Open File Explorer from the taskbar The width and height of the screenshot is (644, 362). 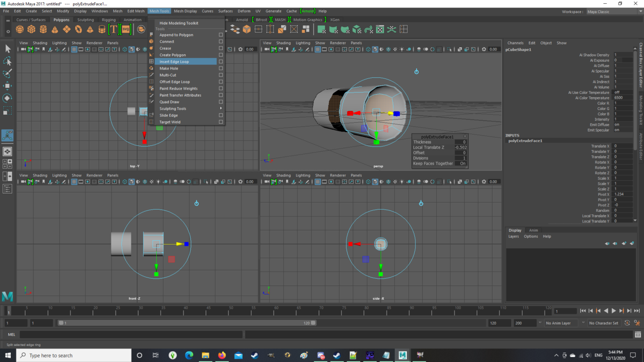(205, 355)
